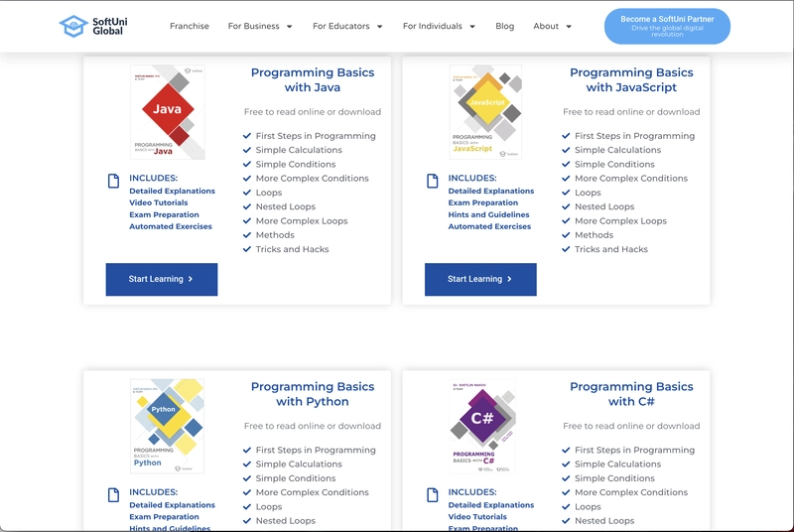Click checkmark beside C# First Steps in Programming
The height and width of the screenshot is (532, 794).
566,450
